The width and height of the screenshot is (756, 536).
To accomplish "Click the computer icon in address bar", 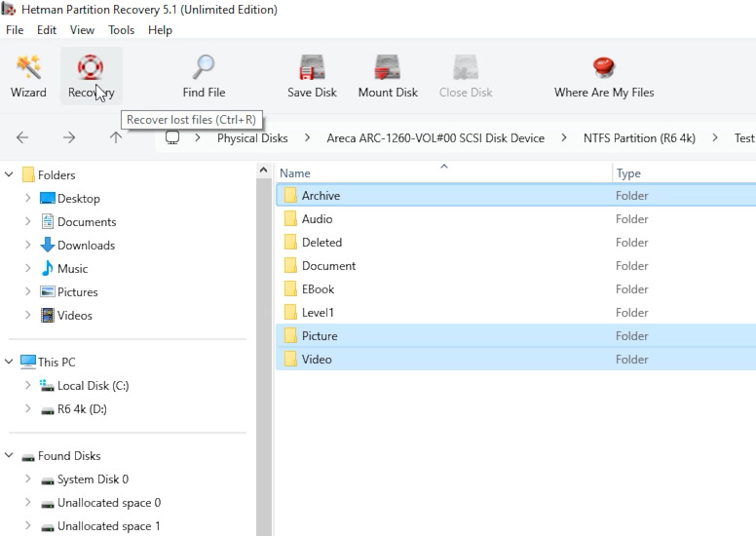I will (x=172, y=137).
